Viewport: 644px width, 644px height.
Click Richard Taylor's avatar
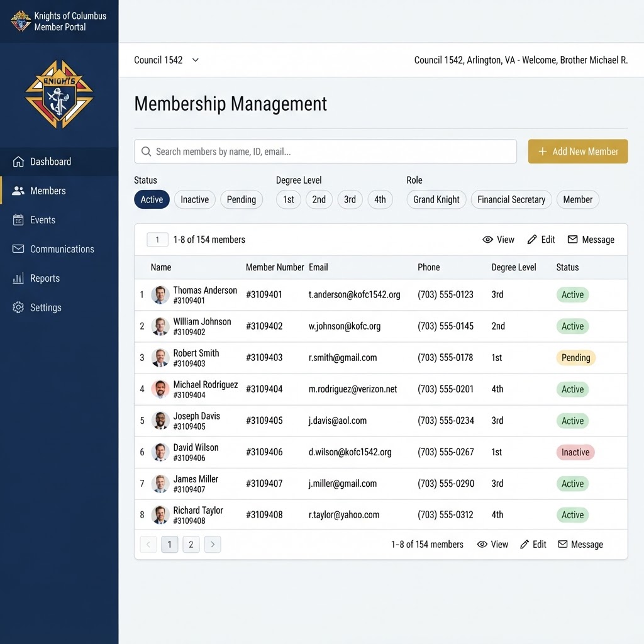tap(160, 514)
